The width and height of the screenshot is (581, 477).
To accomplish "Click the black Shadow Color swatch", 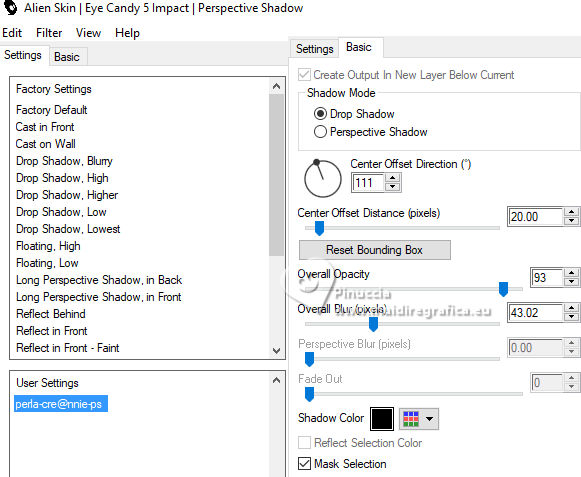I will tap(382, 419).
